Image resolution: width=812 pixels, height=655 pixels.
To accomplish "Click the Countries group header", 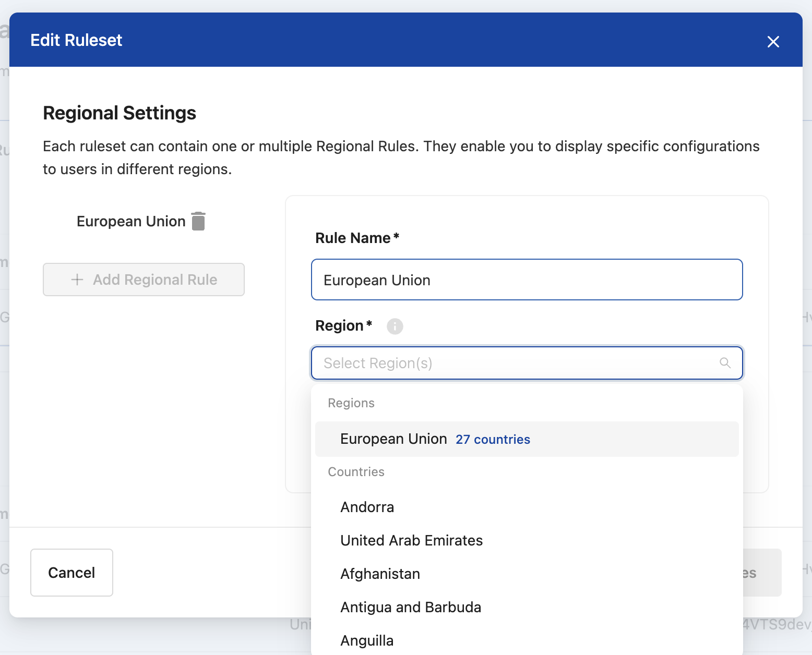I will [356, 472].
